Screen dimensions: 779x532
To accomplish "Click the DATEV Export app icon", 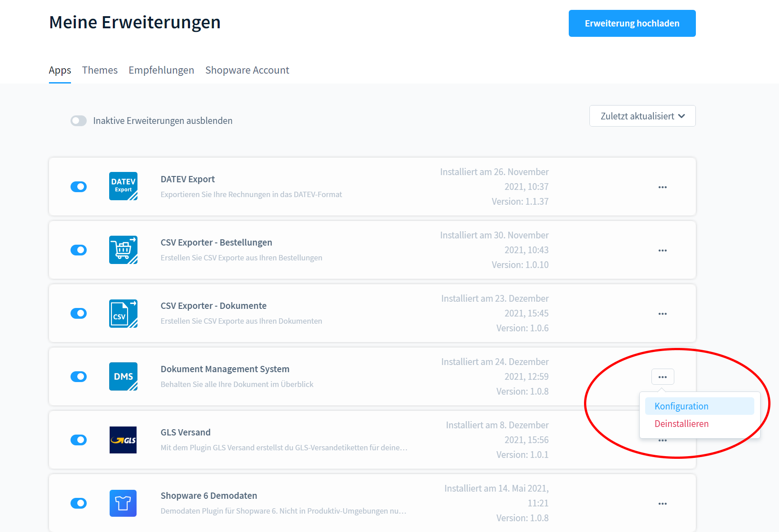I will coord(123,186).
